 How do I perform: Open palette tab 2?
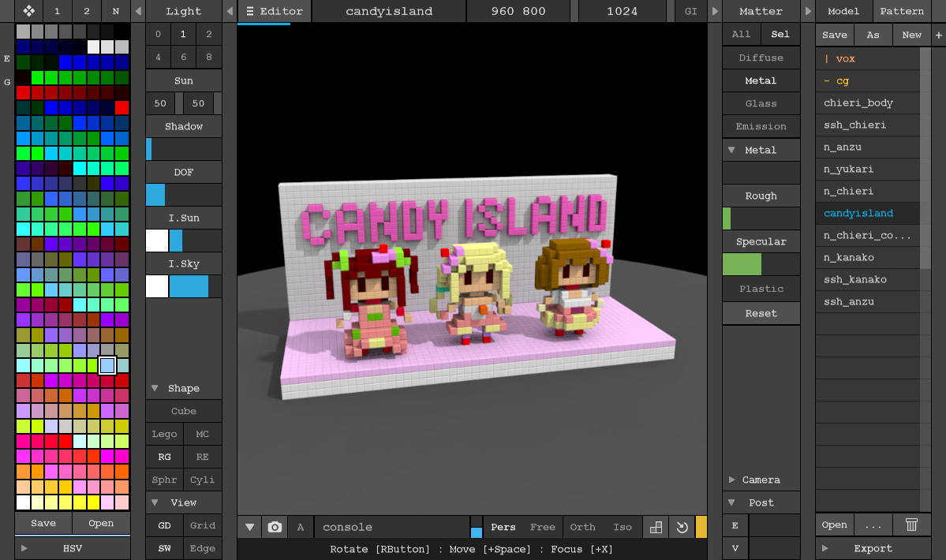(87, 11)
